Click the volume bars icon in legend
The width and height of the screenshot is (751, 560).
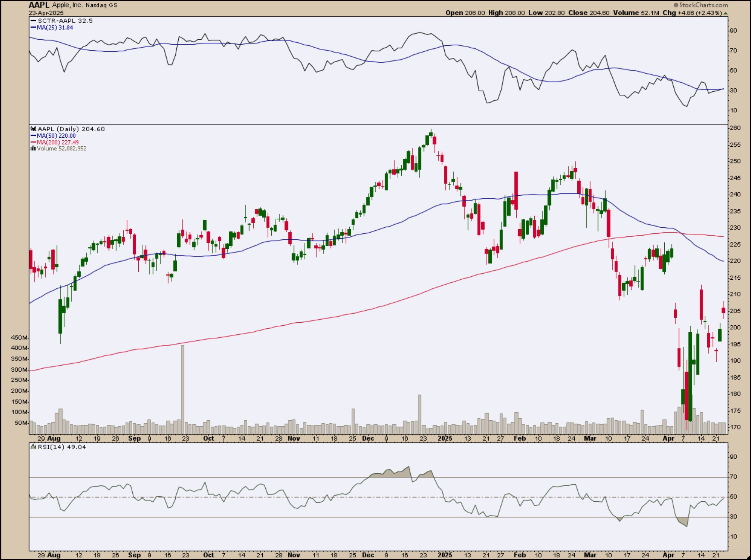pos(33,148)
